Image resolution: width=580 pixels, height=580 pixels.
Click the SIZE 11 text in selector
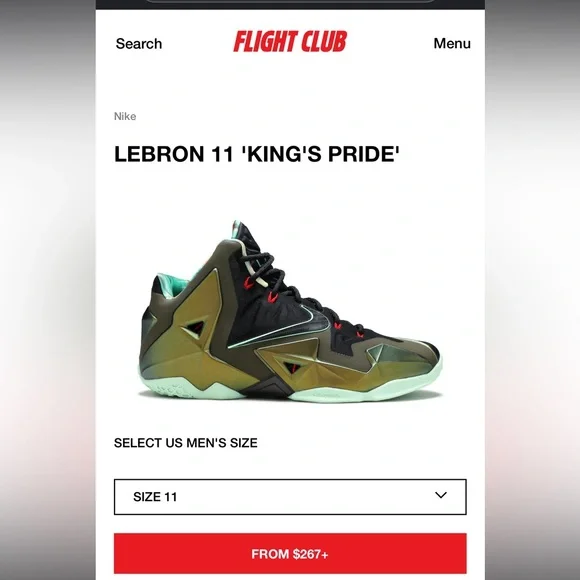[x=155, y=497]
